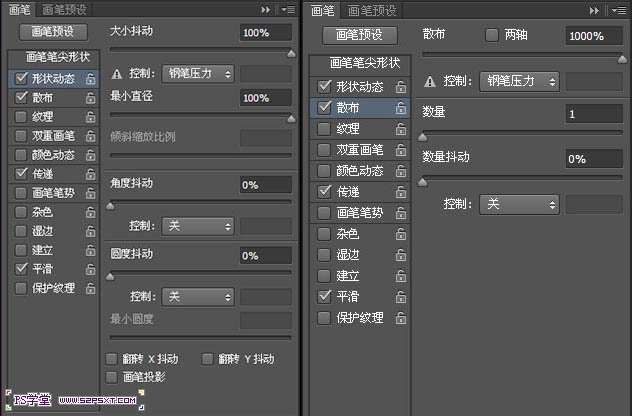Click 散布 amount slider handle
632x416 pixels.
tap(622, 60)
